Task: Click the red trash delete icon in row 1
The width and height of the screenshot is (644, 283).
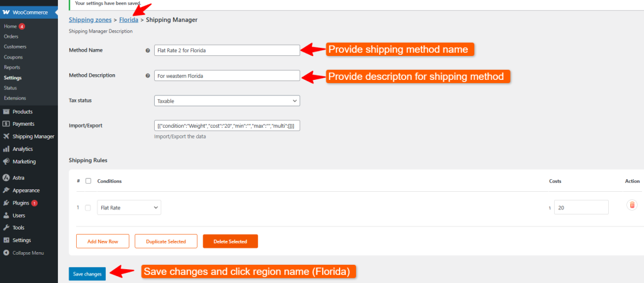Action: (x=632, y=205)
